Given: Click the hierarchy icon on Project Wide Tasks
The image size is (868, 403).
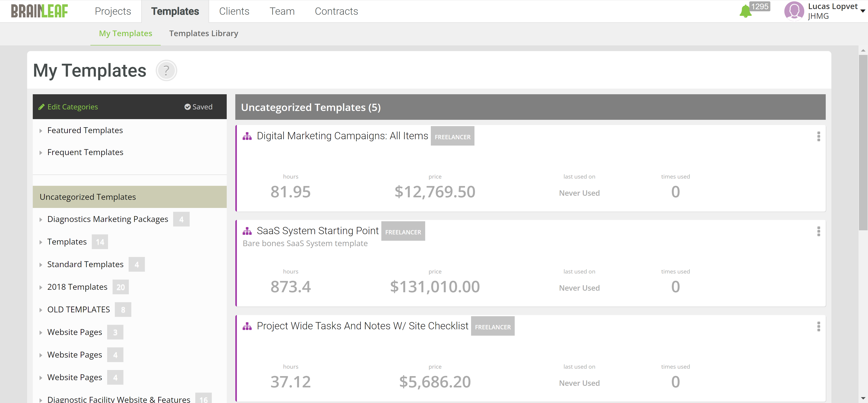Looking at the screenshot, I should pos(247,326).
